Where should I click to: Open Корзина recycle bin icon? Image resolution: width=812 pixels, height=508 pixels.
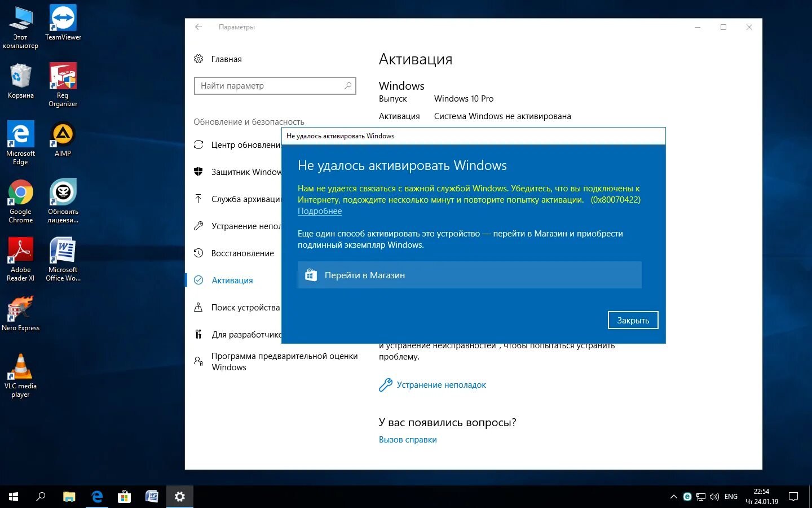click(20, 81)
